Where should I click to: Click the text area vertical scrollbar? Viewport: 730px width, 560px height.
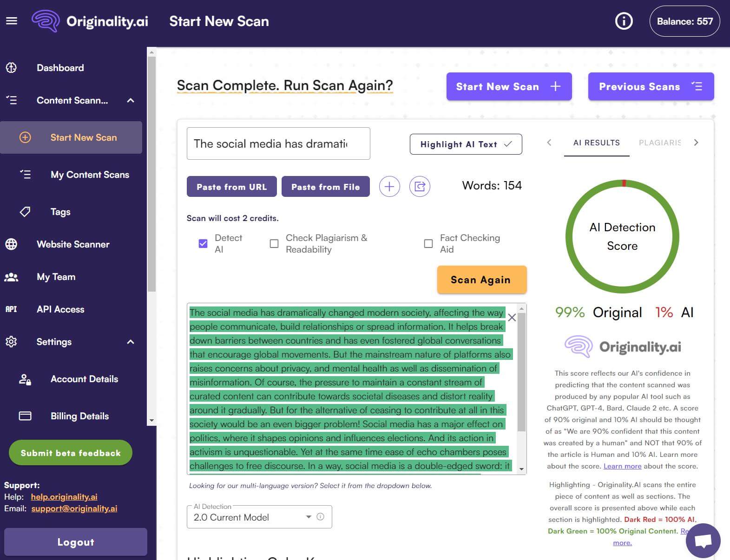(521, 371)
